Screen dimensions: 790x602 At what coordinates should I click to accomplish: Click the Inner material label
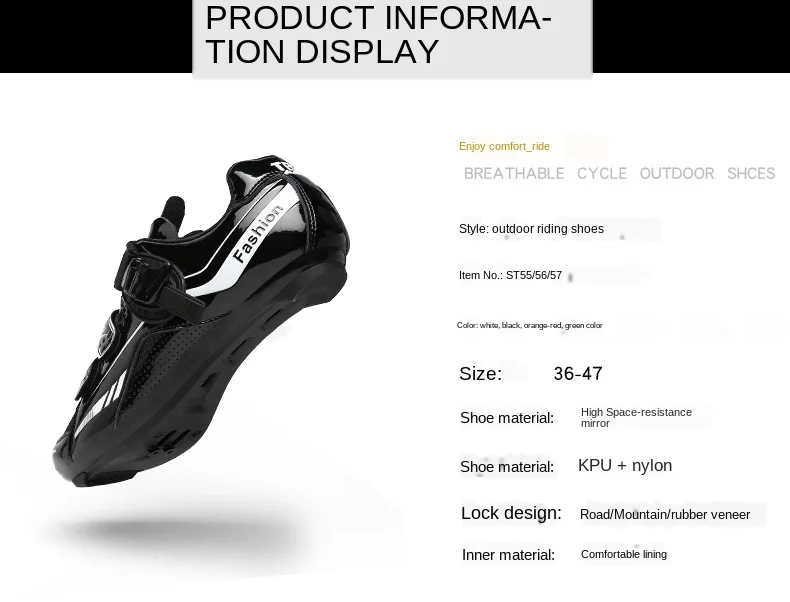coord(508,555)
